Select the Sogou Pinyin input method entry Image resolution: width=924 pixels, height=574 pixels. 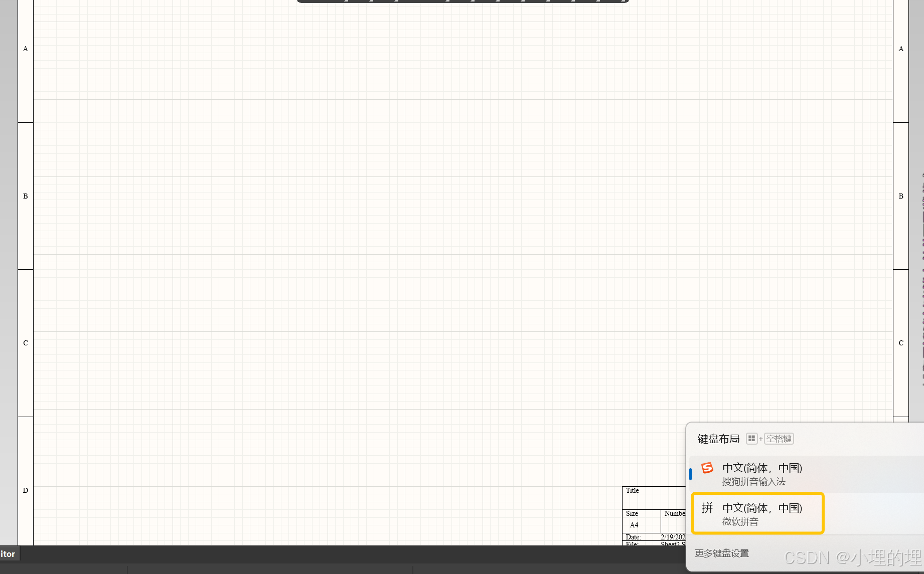807,474
